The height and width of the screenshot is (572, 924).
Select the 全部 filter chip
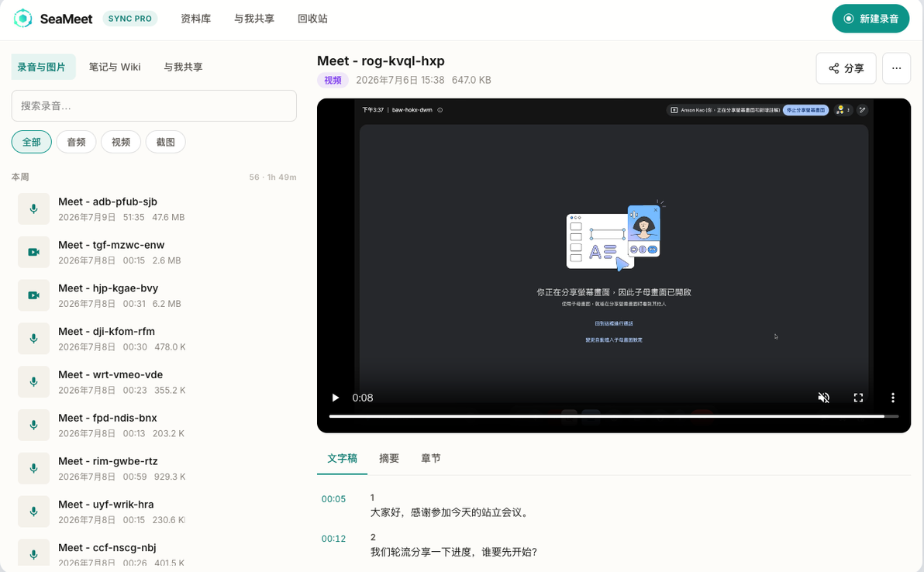click(x=31, y=142)
